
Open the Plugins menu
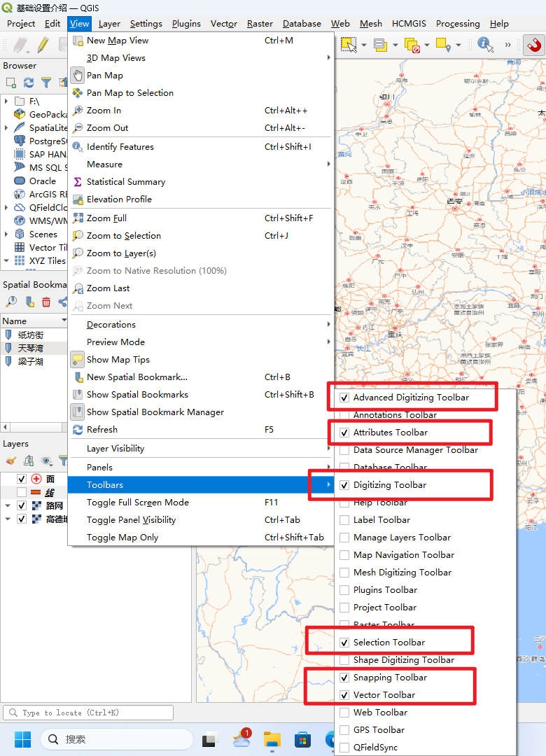[186, 24]
